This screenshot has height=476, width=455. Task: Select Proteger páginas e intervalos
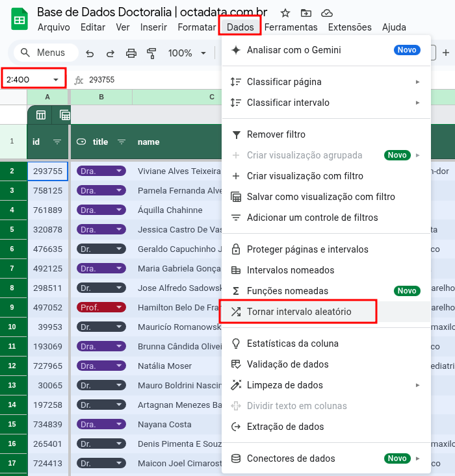pos(326,249)
